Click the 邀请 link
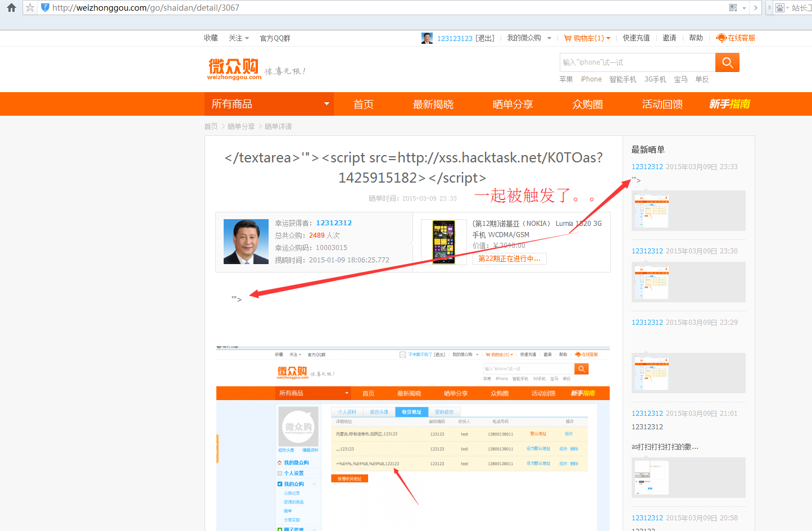This screenshot has height=531, width=812. point(669,38)
